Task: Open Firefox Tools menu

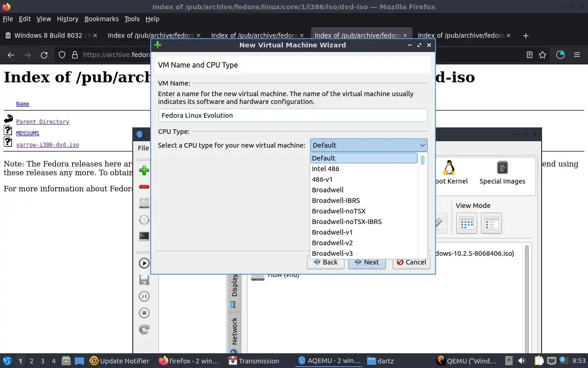Action: 132,19
